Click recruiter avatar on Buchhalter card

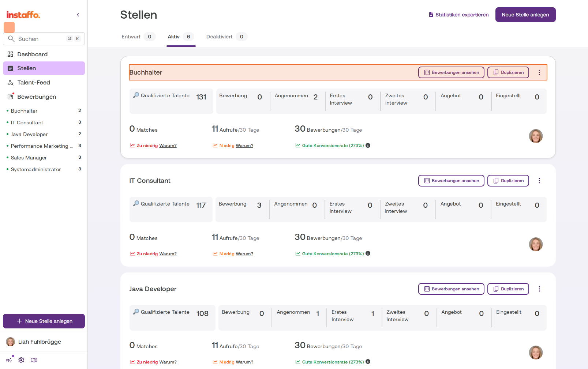point(536,136)
